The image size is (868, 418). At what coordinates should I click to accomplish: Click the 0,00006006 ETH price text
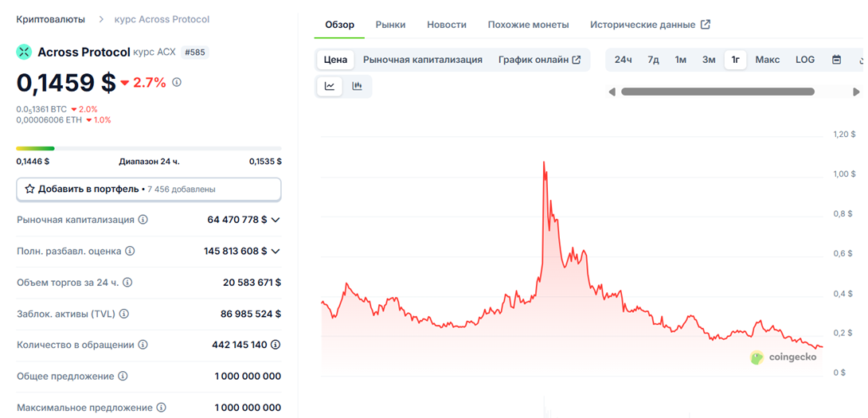coord(49,119)
